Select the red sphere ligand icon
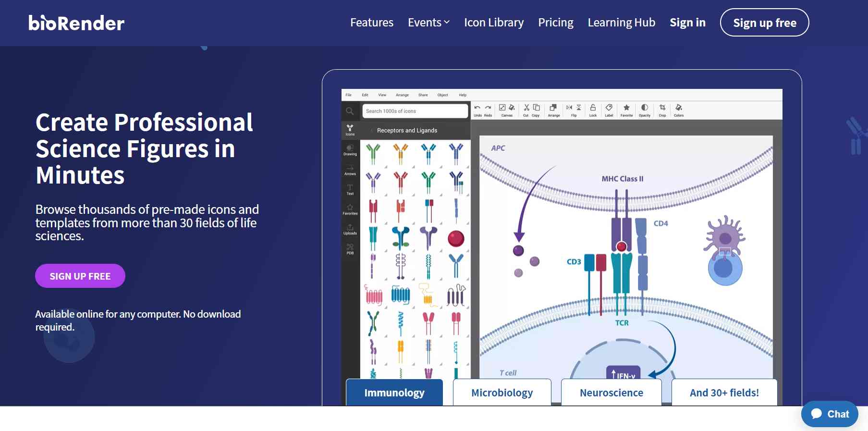Screen dimensions: 868x431 (x=456, y=238)
